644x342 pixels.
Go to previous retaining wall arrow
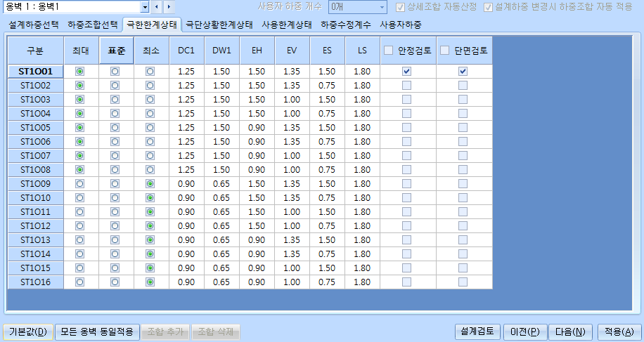tap(157, 7)
